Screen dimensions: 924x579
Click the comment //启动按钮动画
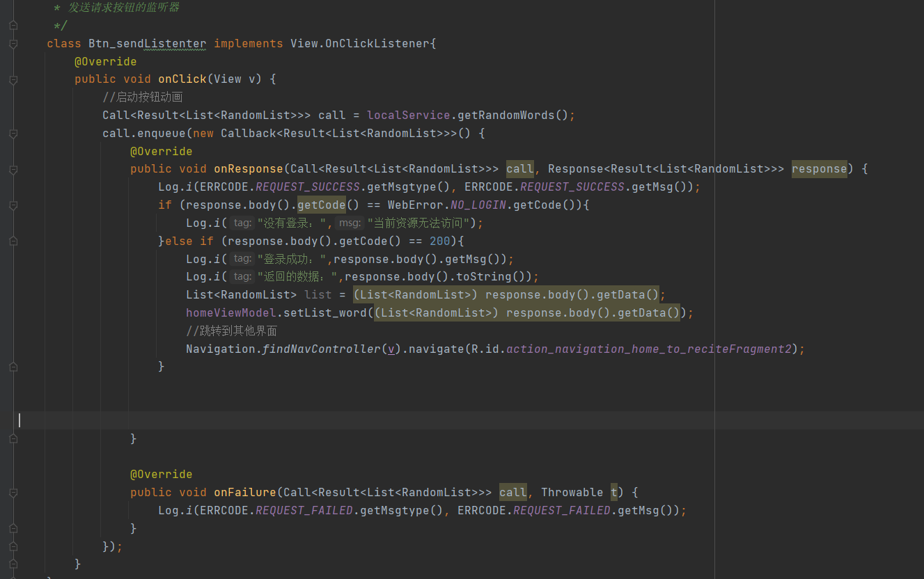click(142, 97)
